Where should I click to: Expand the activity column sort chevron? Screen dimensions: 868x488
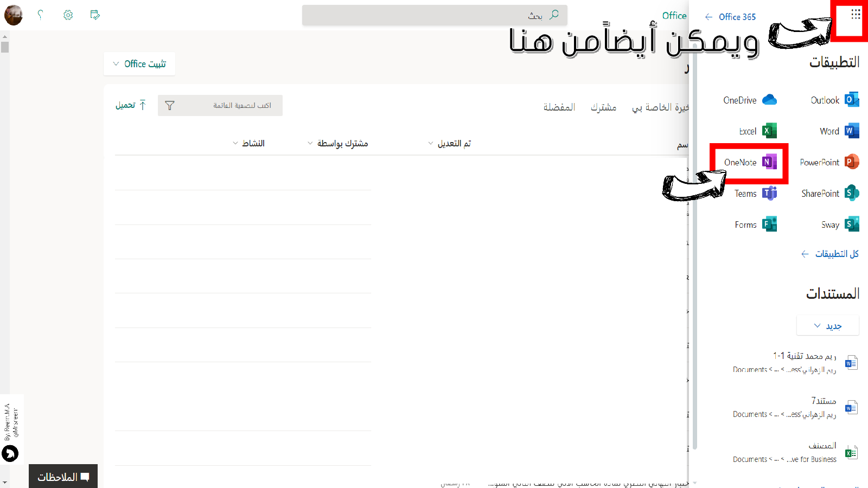[x=235, y=144]
